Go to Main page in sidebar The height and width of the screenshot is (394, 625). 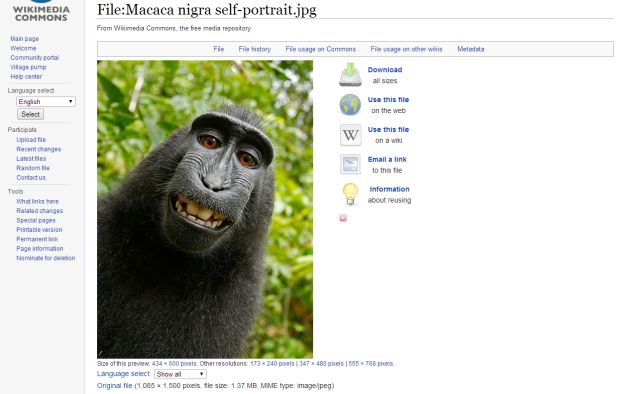click(24, 39)
